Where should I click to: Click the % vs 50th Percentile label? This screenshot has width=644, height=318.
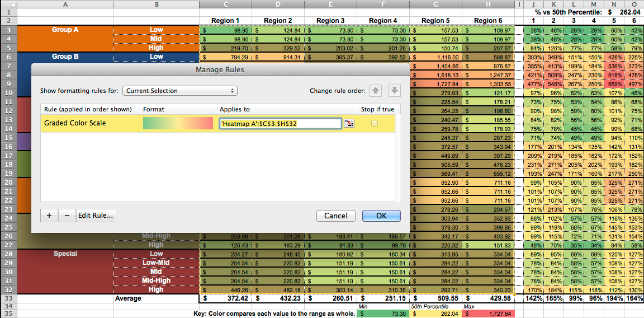569,12
